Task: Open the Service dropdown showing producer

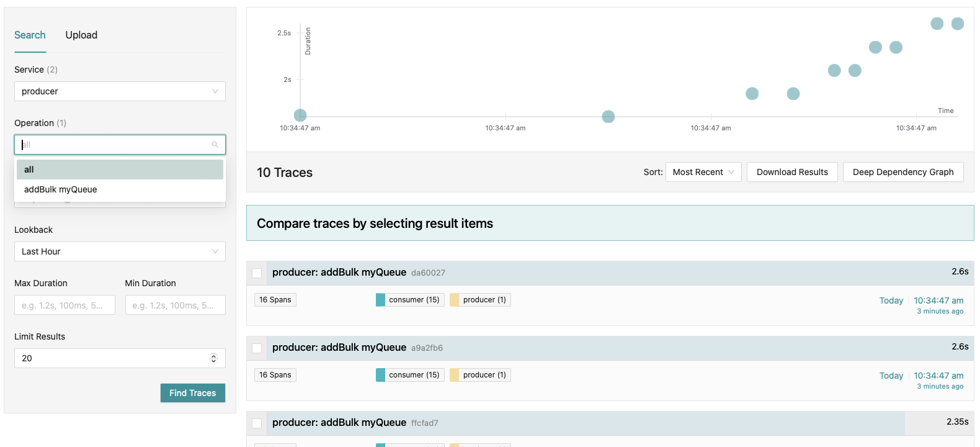Action: 120,91
